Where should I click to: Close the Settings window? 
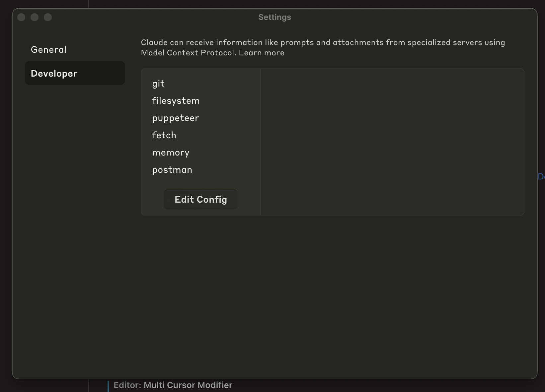click(21, 17)
